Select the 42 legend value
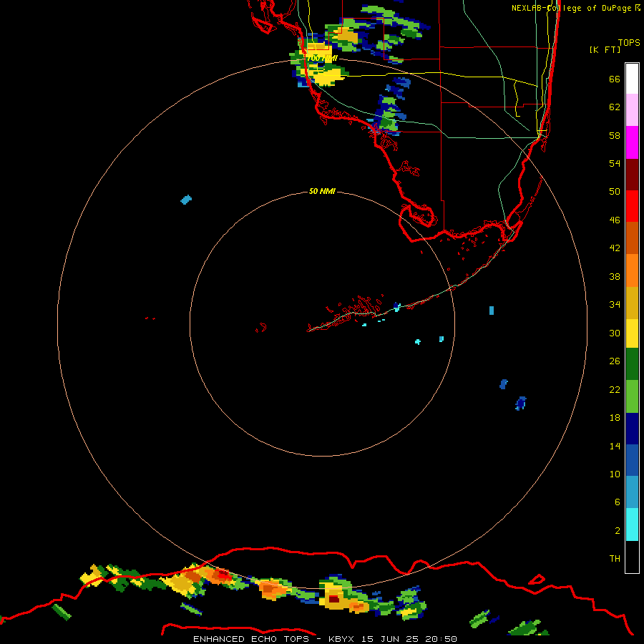The width and height of the screenshot is (644, 644). [615, 248]
